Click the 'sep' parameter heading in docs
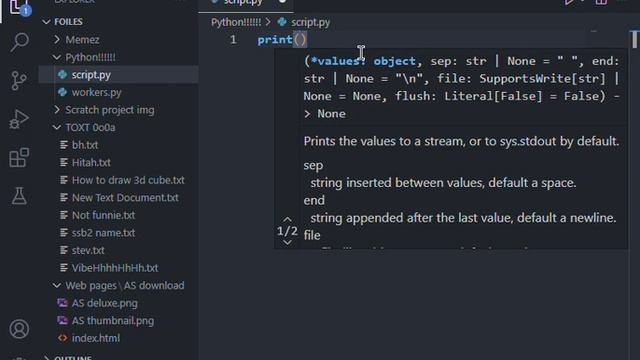This screenshot has width=640, height=360. 313,165
